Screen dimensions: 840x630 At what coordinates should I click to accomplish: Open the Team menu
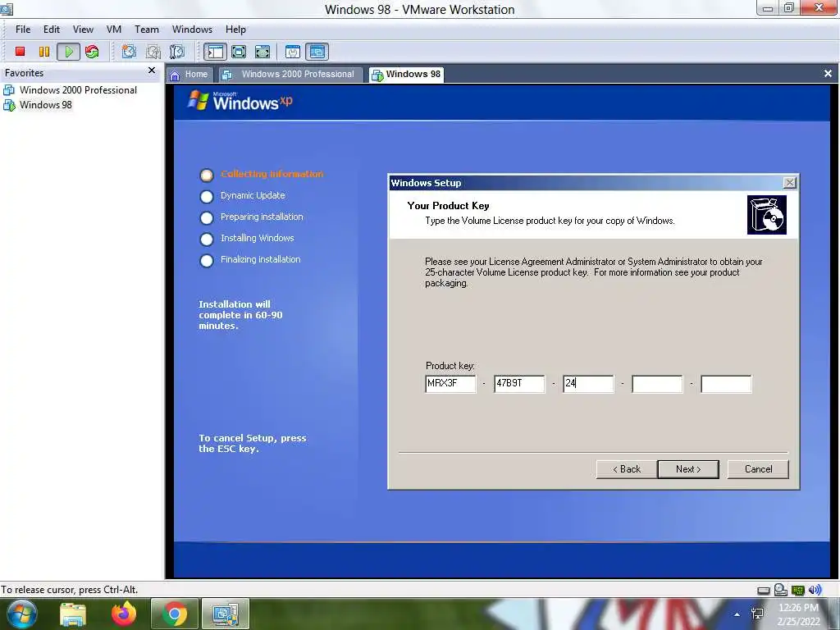tap(146, 30)
